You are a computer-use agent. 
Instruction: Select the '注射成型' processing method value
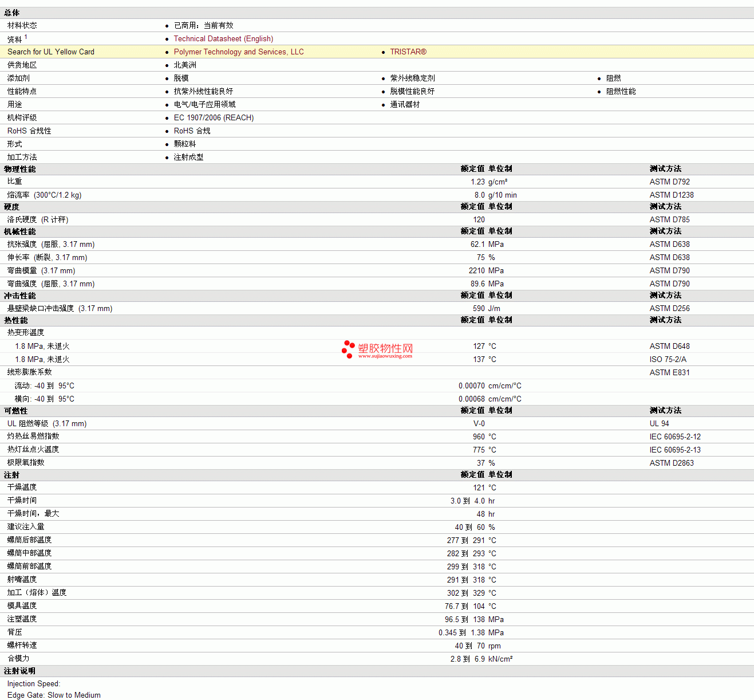[x=188, y=157]
